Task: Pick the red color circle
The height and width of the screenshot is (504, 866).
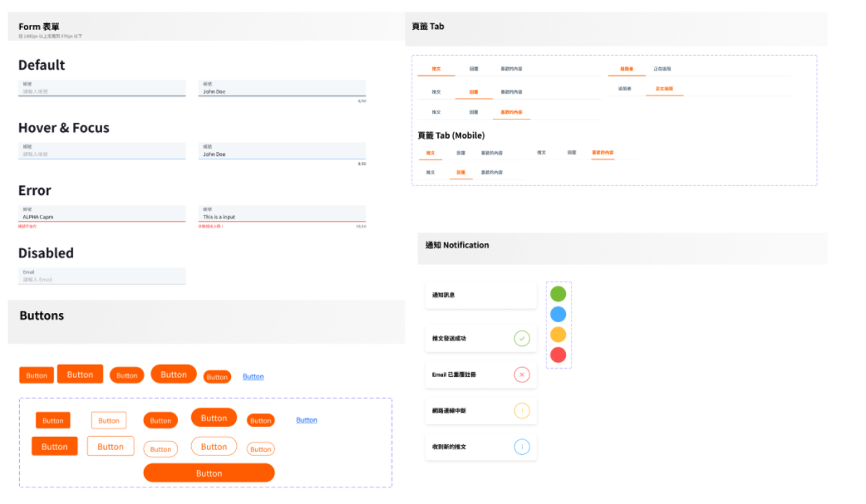Action: click(558, 355)
